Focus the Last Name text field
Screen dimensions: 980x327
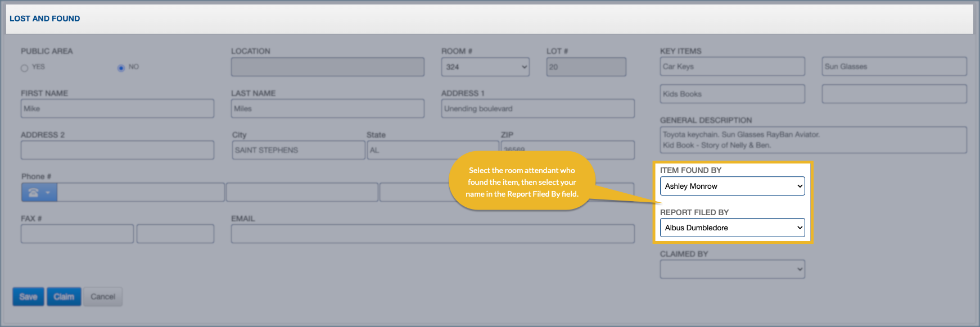(x=327, y=108)
